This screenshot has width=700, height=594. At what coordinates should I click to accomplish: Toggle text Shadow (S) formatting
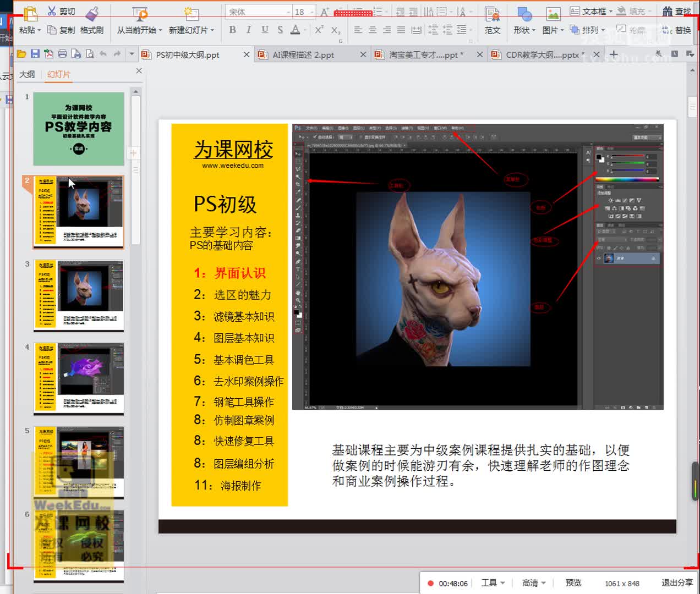coord(280,30)
